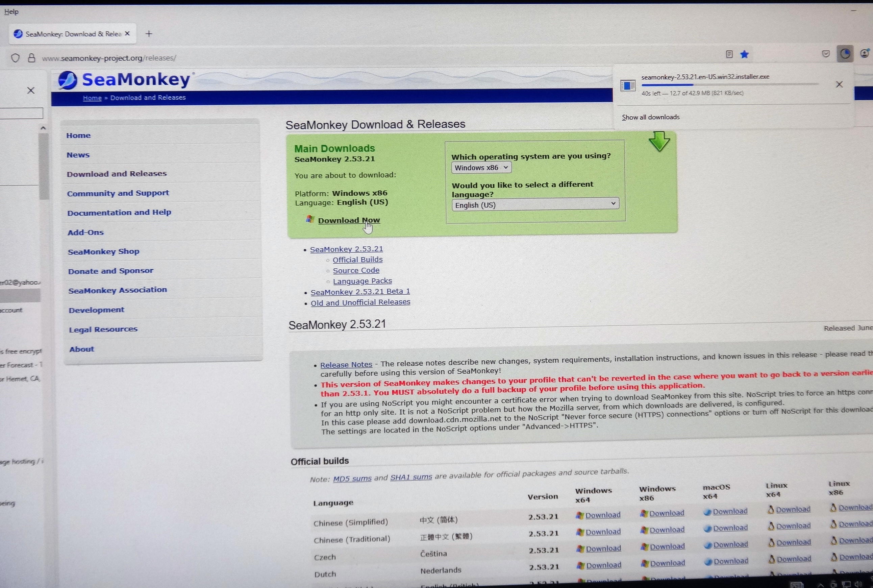Click Linux x64 penguin icon in Czech row
Viewport: 873px width, 588px height.
pos(772,543)
